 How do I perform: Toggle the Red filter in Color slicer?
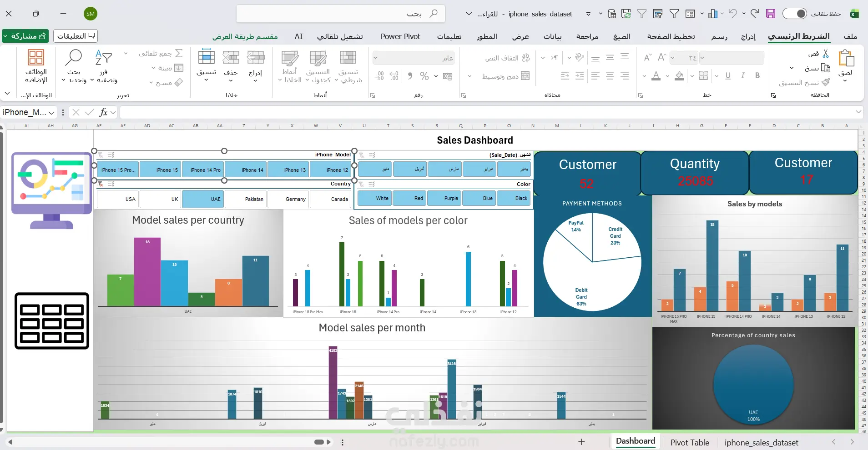(x=409, y=198)
